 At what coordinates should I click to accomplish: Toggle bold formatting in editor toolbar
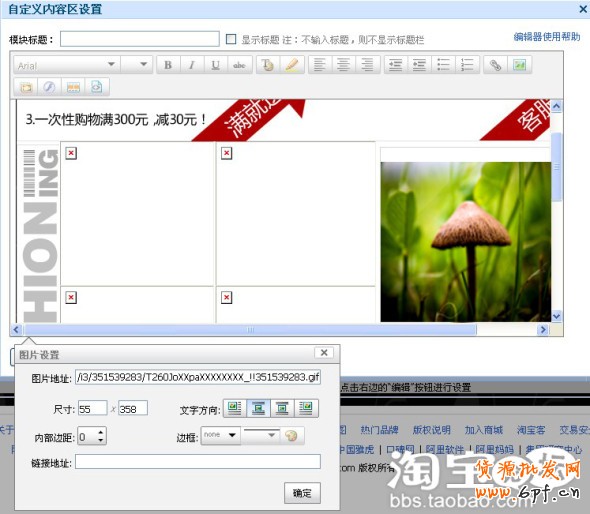point(168,65)
